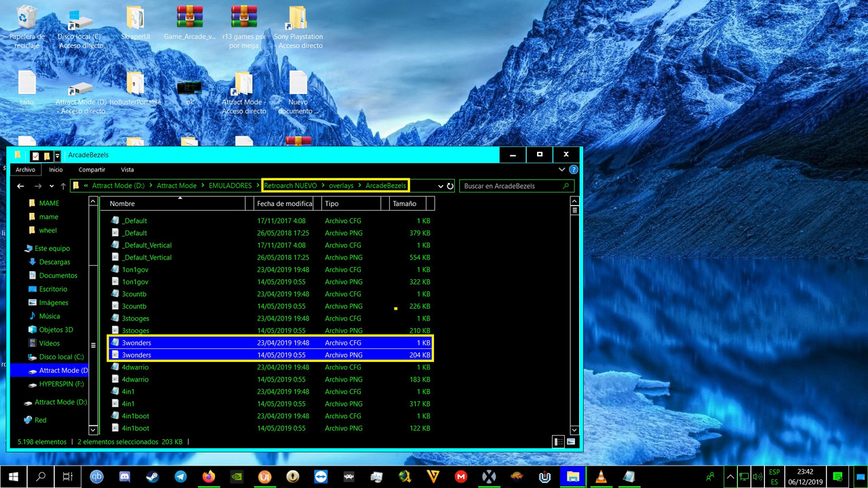Select Game_Arcade archive on the desktop
The height and width of the screenshot is (488, 868).
(x=190, y=24)
